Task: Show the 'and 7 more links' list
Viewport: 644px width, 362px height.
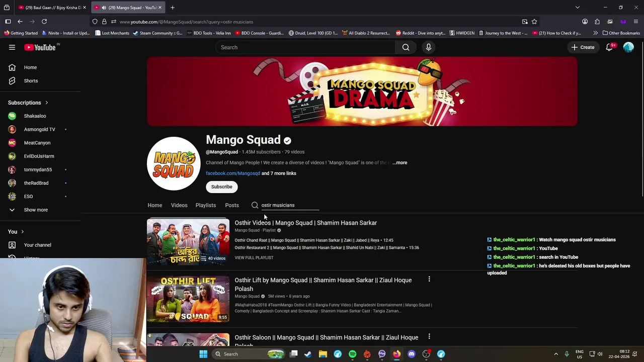Action: click(x=279, y=173)
